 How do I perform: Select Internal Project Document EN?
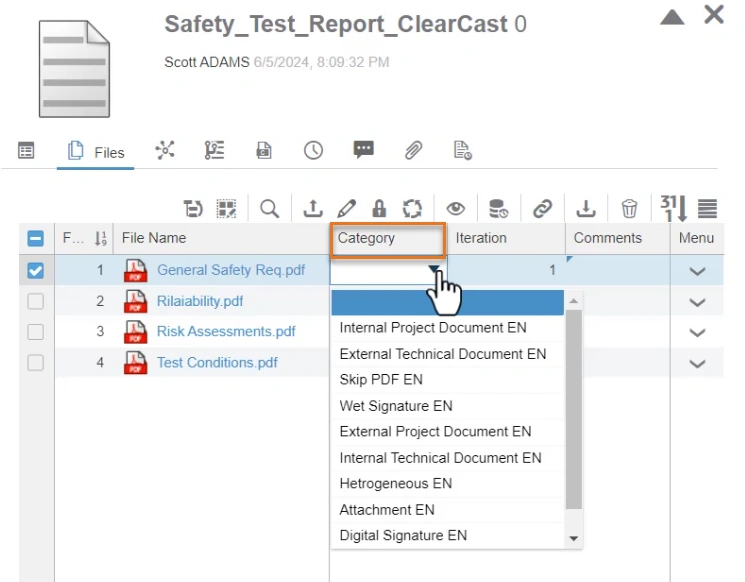tap(448, 328)
